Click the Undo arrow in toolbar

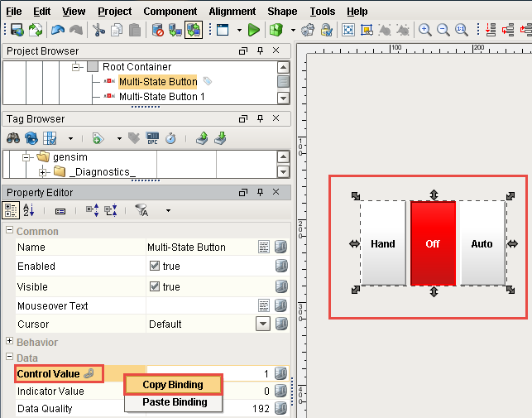pos(57,30)
